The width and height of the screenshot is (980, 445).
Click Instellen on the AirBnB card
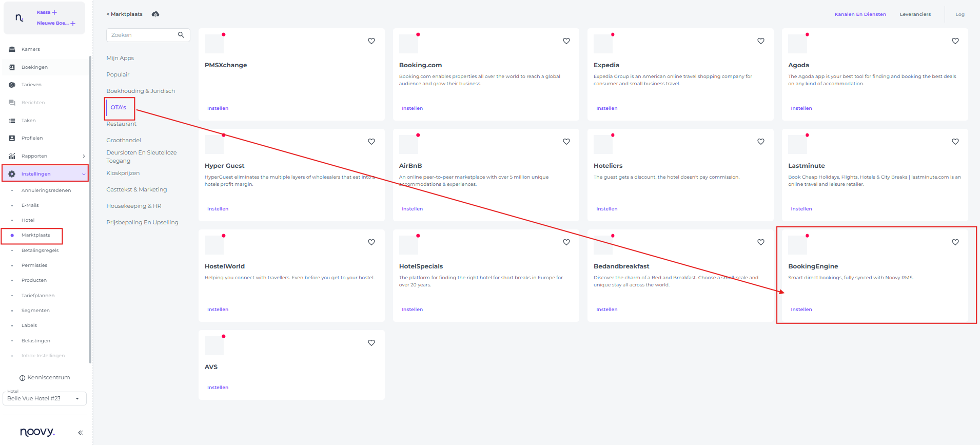(x=413, y=209)
